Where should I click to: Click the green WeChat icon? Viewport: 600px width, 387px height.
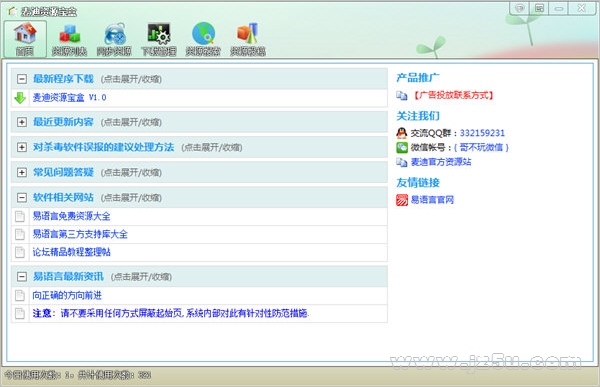[x=402, y=147]
